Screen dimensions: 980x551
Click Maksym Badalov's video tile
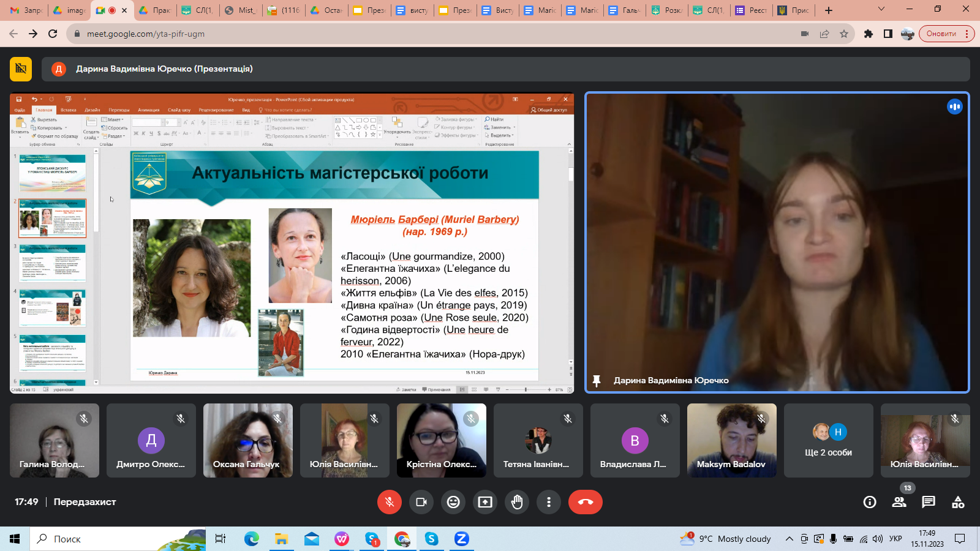(x=731, y=441)
